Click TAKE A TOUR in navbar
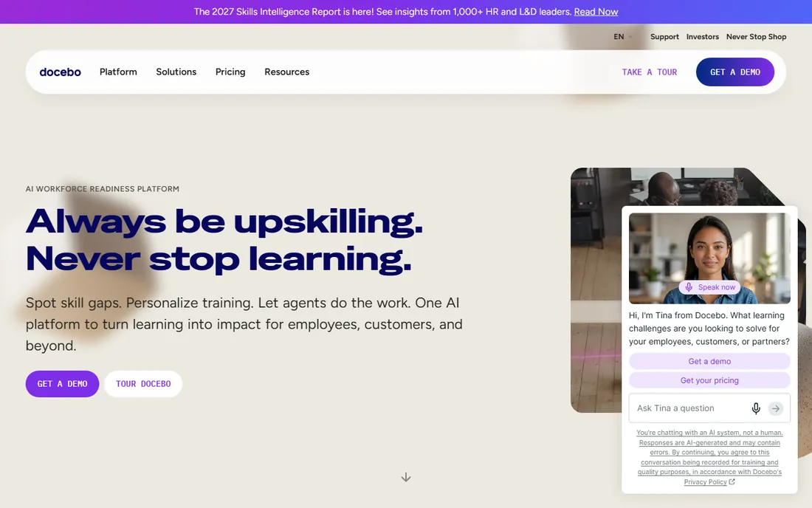 [x=650, y=72]
